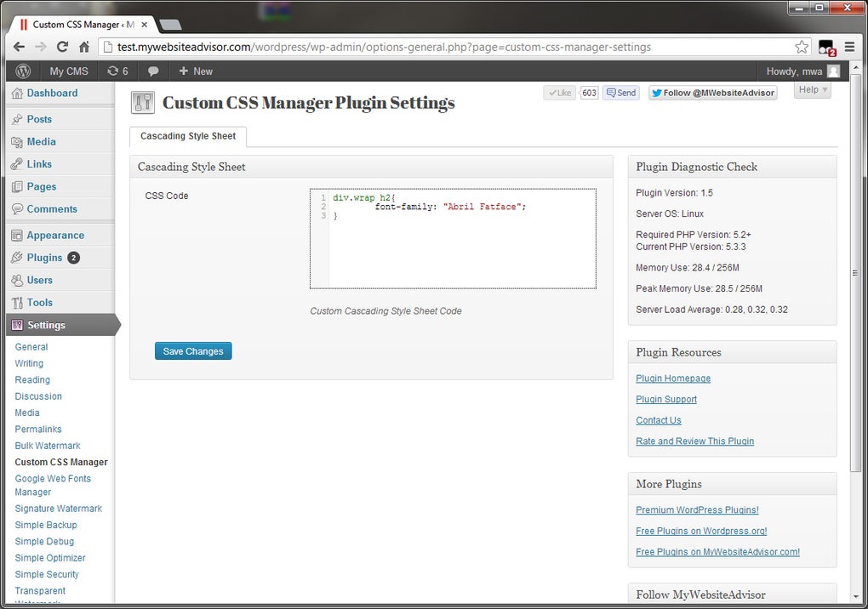Switch to the Cascading Style Sheet tab
The image size is (868, 609).
[187, 136]
